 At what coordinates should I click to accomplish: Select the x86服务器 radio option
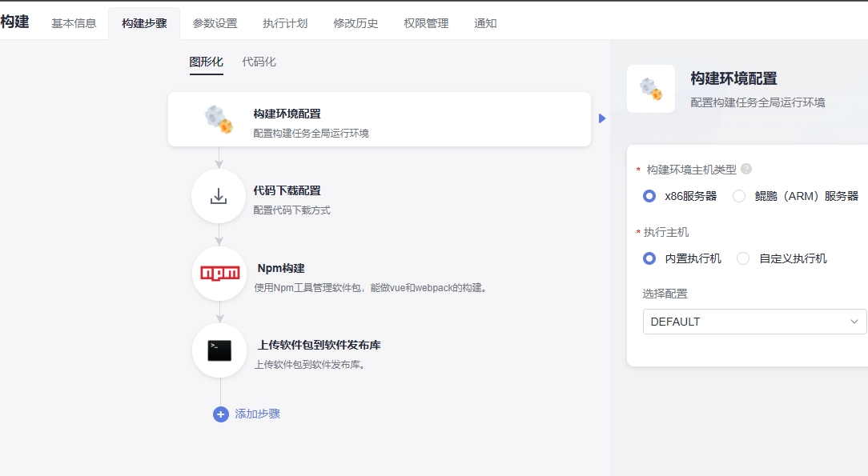tap(649, 196)
